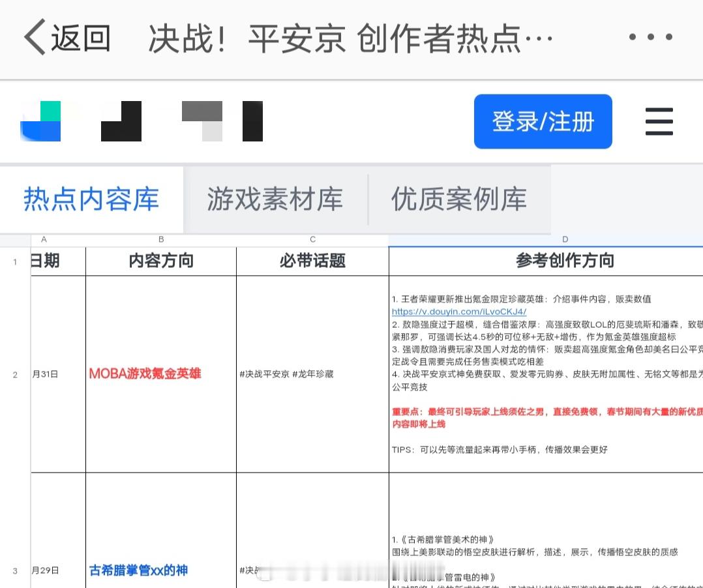The image size is (703, 588).
Task: Select column C header
Action: point(312,240)
